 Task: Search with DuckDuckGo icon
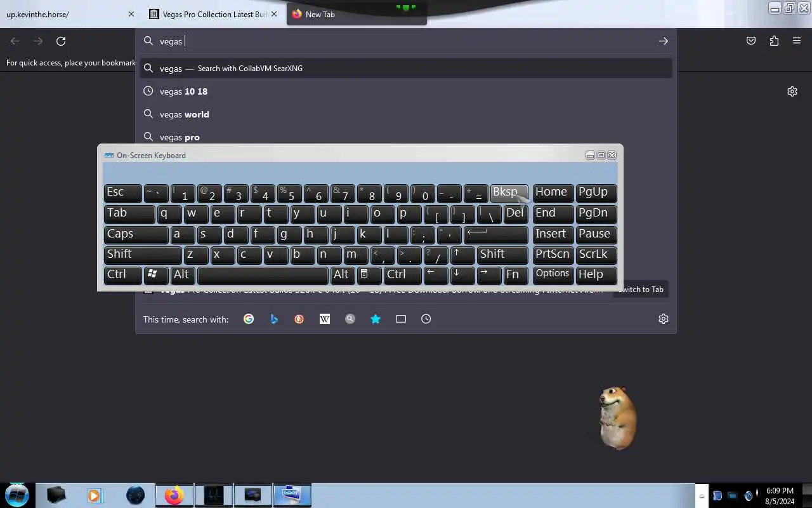pyautogui.click(x=299, y=319)
